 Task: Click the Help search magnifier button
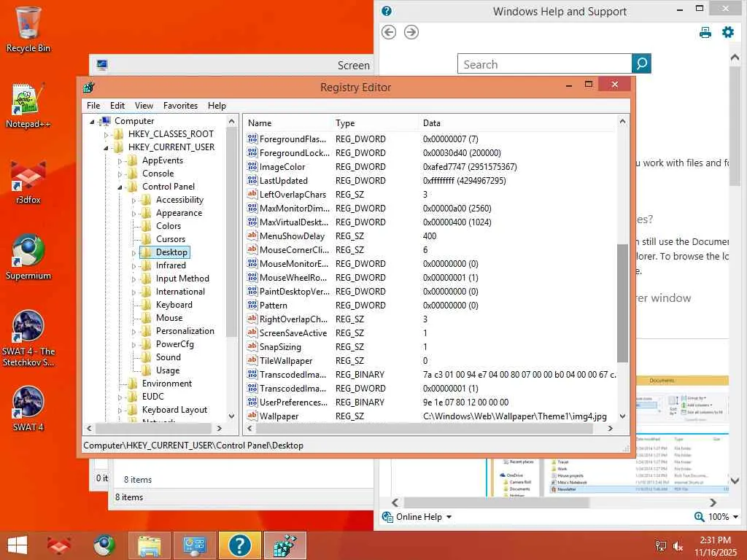pos(641,63)
